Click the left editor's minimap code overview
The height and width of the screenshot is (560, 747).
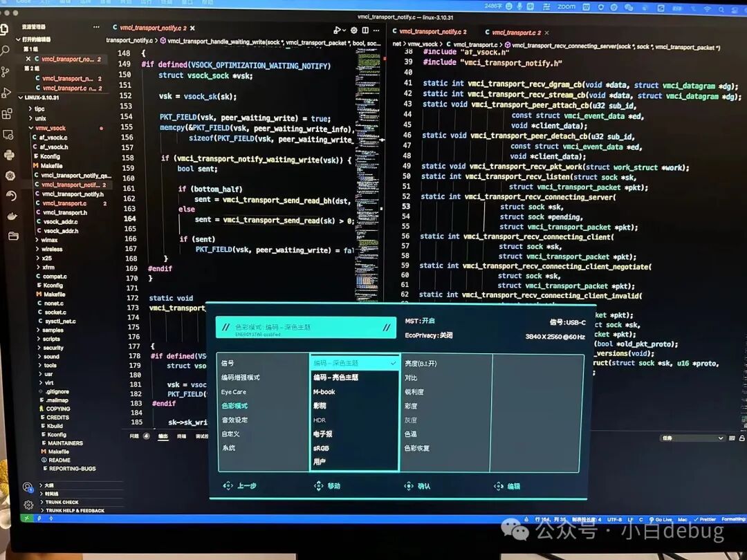369,174
